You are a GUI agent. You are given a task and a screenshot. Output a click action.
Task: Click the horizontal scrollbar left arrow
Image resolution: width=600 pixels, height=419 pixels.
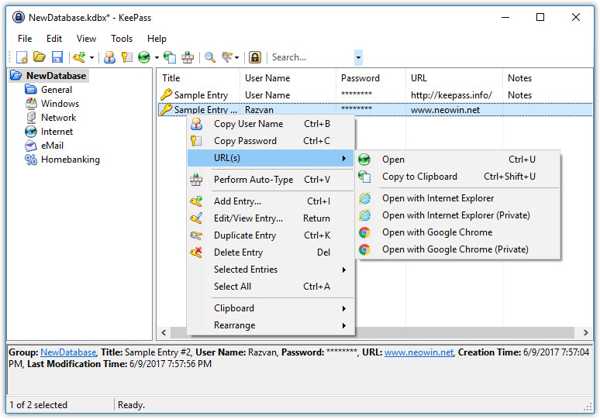pos(164,333)
